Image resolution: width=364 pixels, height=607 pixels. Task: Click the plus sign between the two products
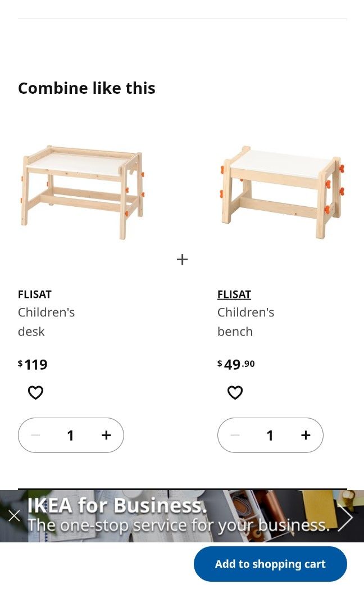coord(182,259)
